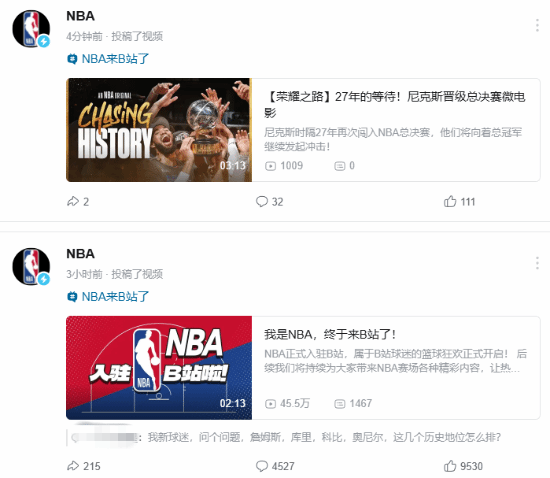This screenshot has width=550, height=478.
Task: Open the first post's three-dot menu
Action: pyautogui.click(x=537, y=26)
